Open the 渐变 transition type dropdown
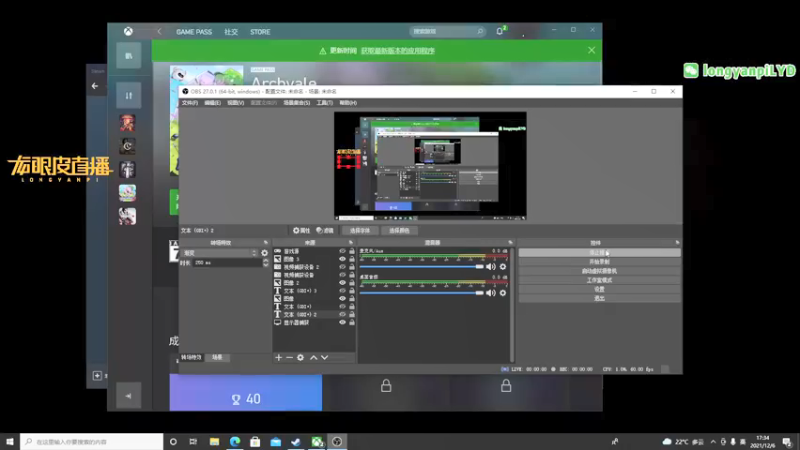This screenshot has height=450, width=800. click(219, 253)
